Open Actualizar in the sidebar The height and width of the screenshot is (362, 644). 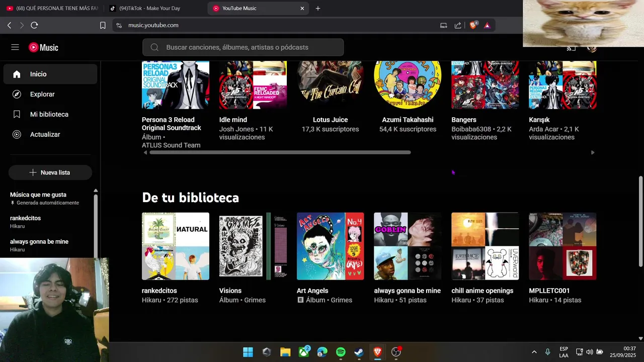[x=50, y=134]
